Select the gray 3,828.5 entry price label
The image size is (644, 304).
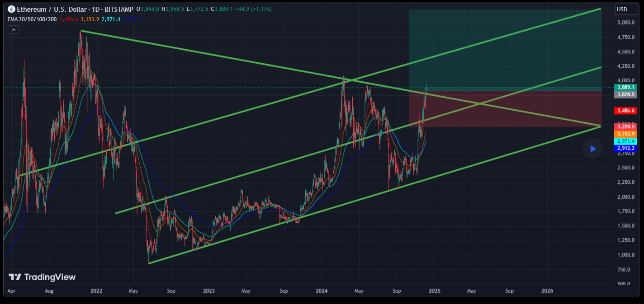pos(625,94)
